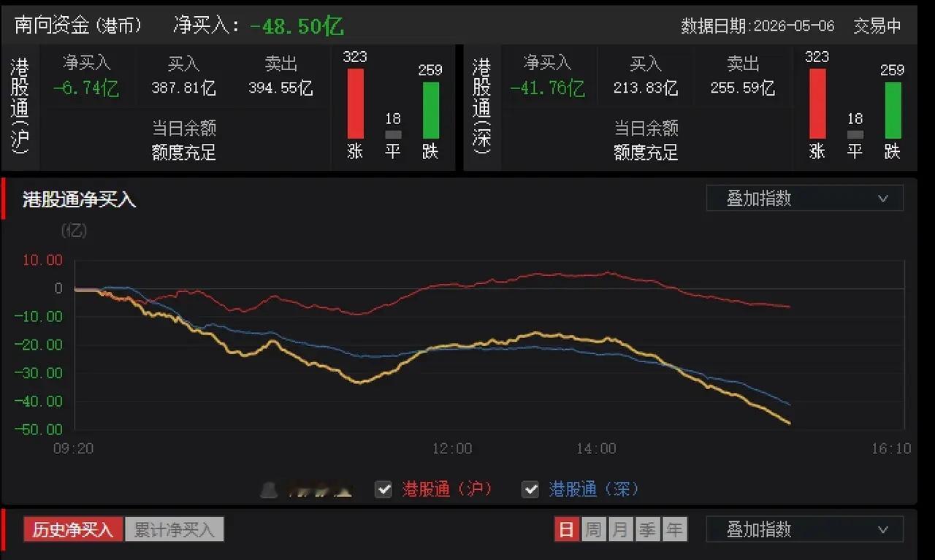Click 额度充足 in the 深 panel
This screenshot has width=935, height=560.
[646, 153]
